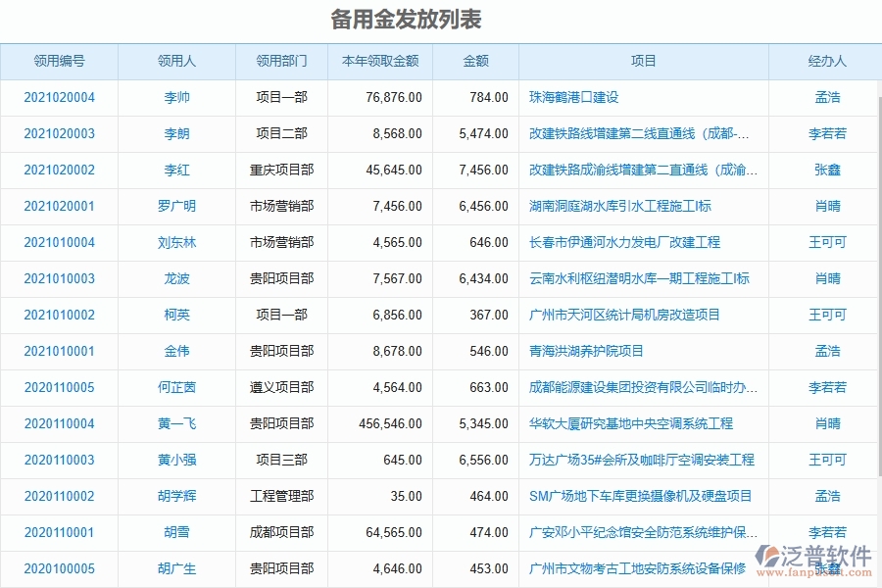Open project 广州市天河区统计局机房改造项目
The image size is (882, 588).
(x=637, y=315)
